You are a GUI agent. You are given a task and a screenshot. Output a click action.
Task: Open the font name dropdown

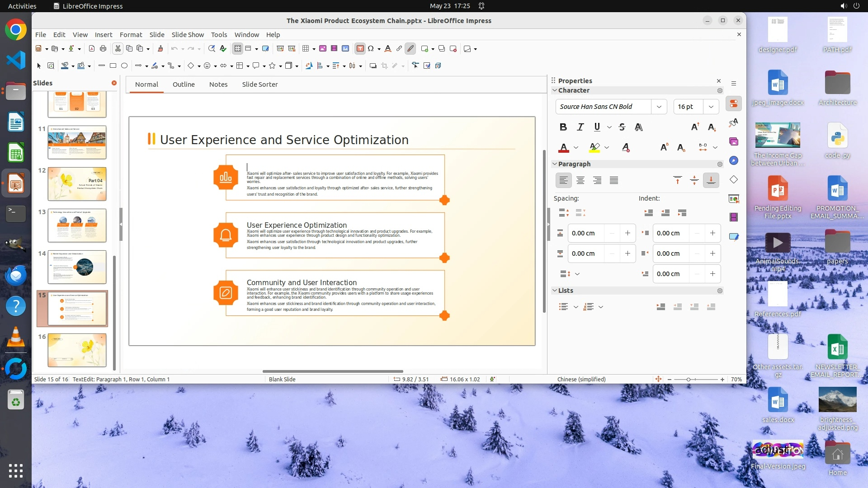click(x=659, y=107)
